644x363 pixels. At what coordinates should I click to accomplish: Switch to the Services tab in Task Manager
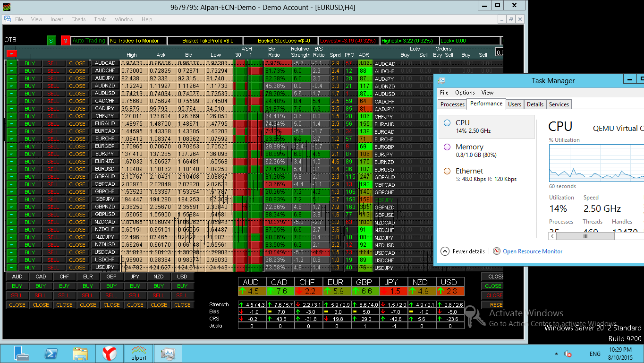[x=559, y=104]
